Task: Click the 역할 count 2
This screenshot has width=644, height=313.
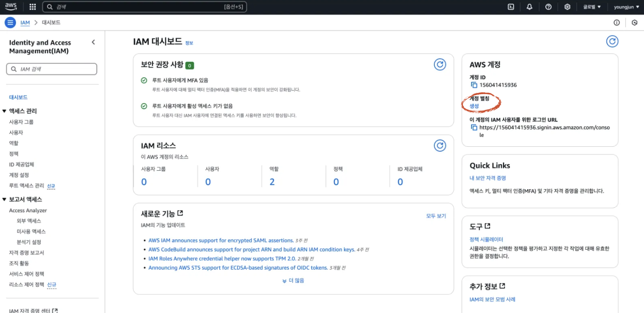Action: pyautogui.click(x=272, y=182)
